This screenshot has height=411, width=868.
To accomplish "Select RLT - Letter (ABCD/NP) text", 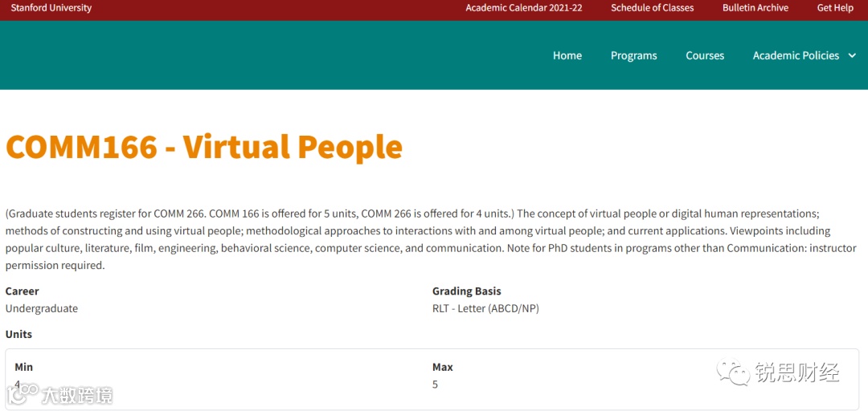I will (485, 309).
